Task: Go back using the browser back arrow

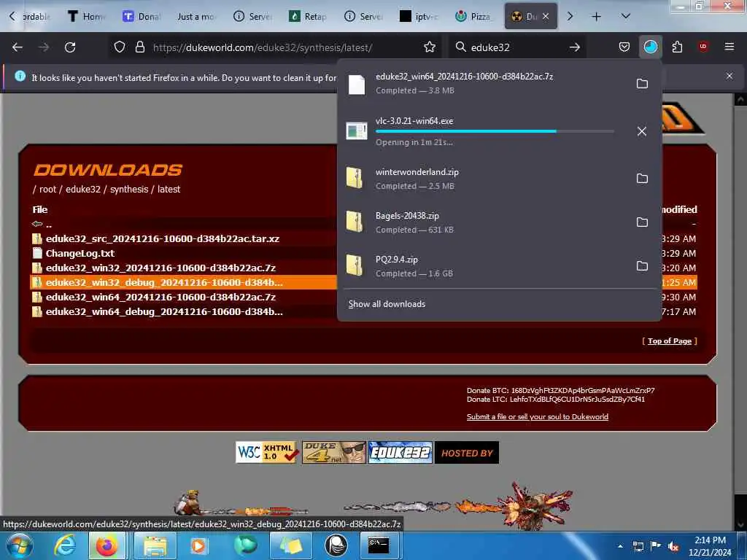Action: pyautogui.click(x=18, y=47)
